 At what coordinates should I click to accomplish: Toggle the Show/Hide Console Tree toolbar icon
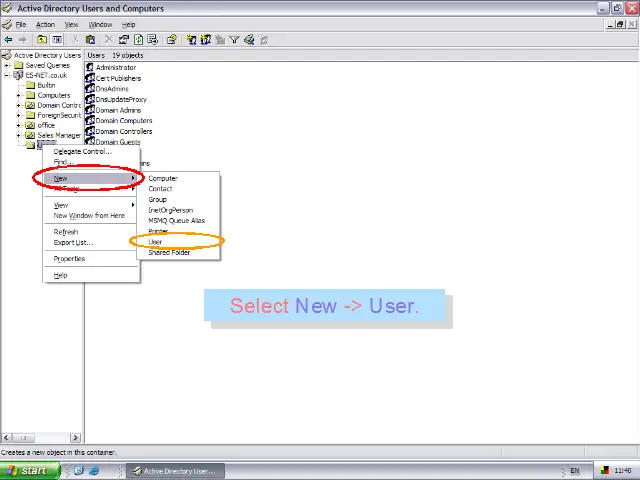point(57,40)
